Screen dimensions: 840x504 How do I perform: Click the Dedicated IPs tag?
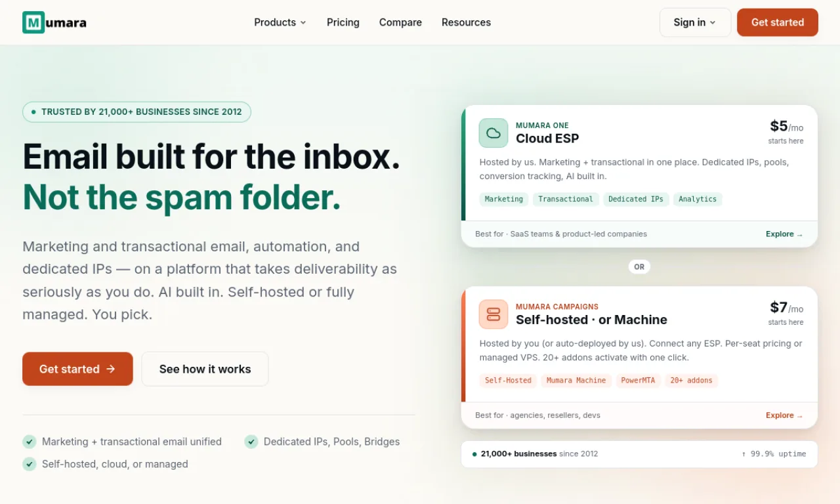(x=636, y=199)
